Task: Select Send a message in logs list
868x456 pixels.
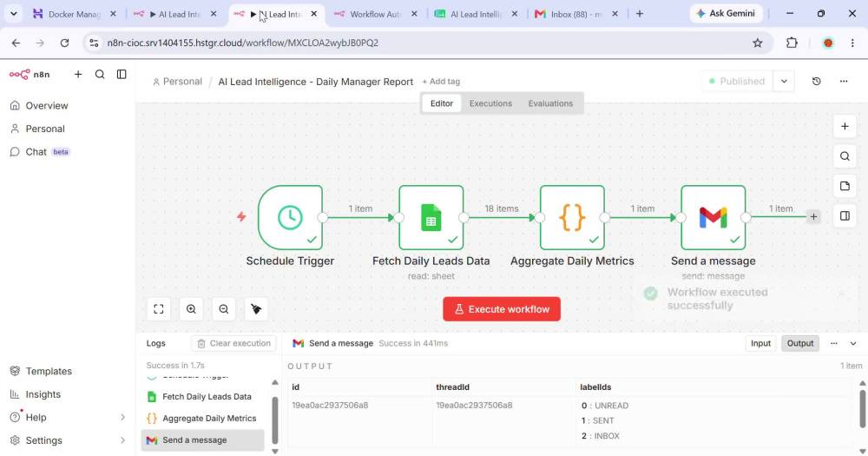Action: coord(202,440)
